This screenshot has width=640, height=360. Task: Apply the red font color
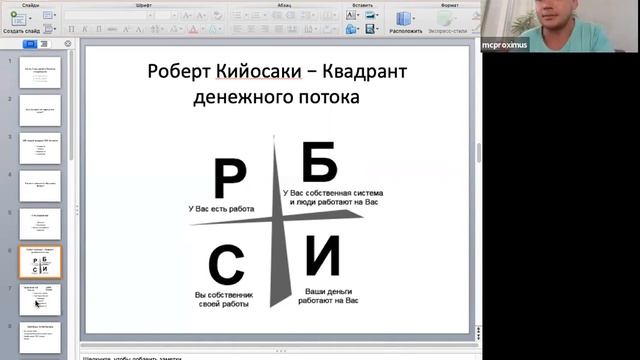pos(193,29)
